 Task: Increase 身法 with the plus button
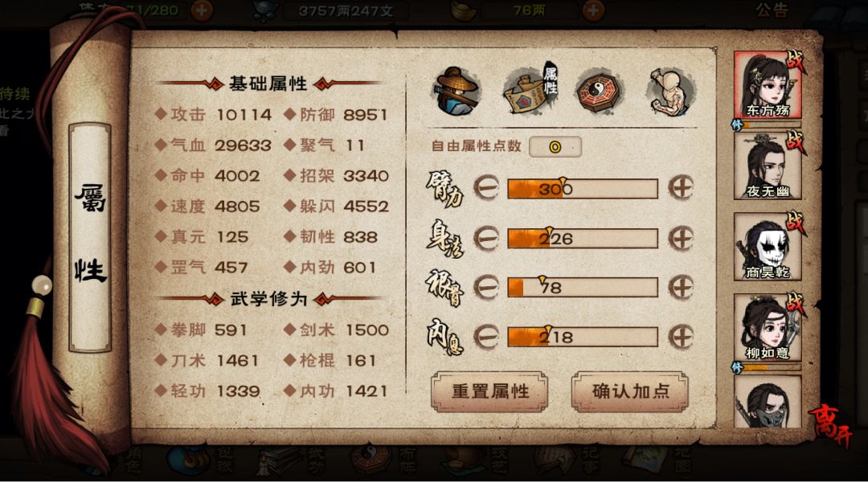681,239
